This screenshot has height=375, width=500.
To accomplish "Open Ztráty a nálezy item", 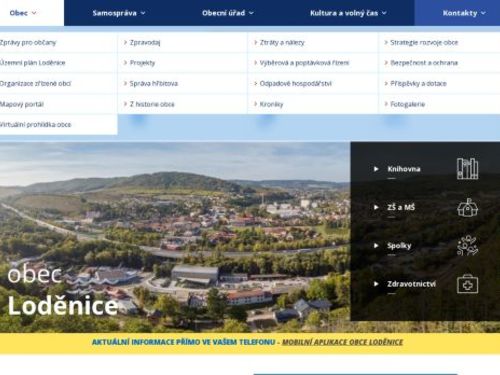I will click(x=282, y=42).
